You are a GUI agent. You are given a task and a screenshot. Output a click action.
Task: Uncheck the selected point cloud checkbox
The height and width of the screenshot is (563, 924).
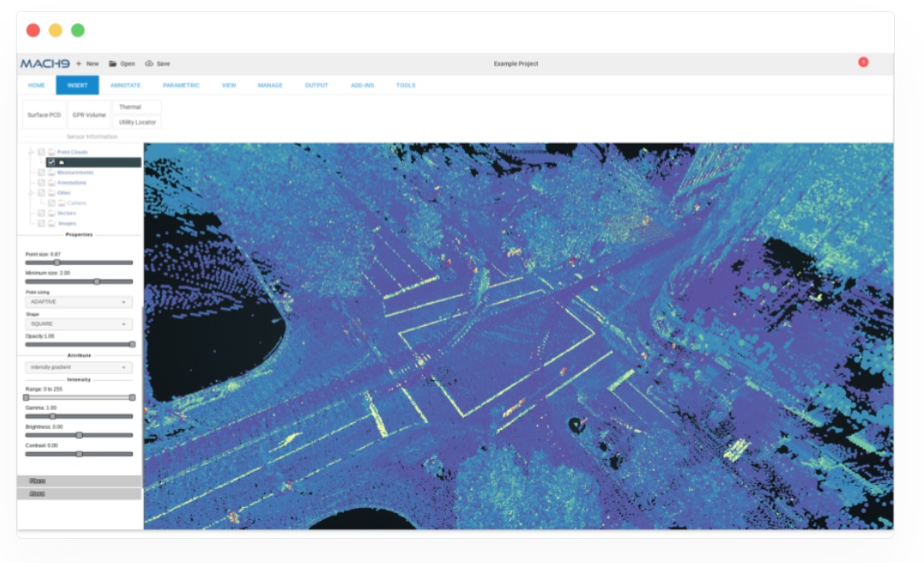[x=52, y=162]
